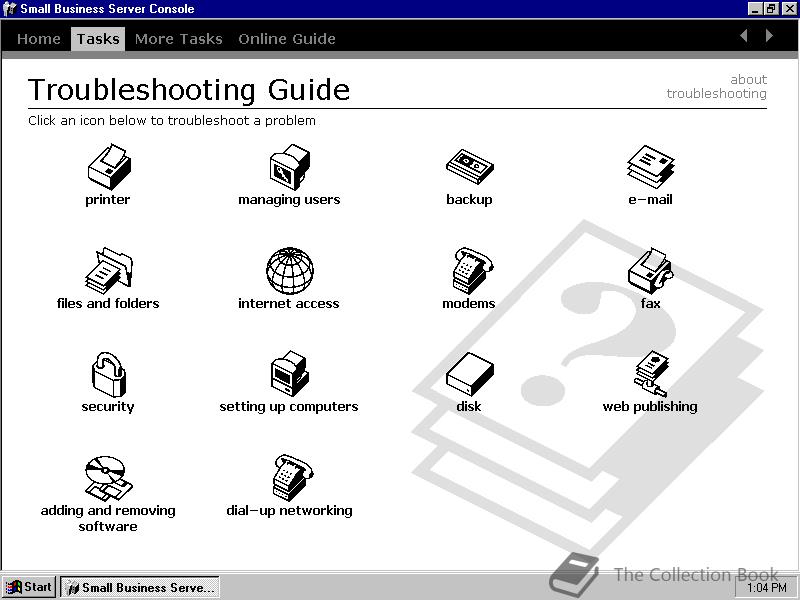
Task: Click the 'printer' text label
Action: click(x=108, y=199)
